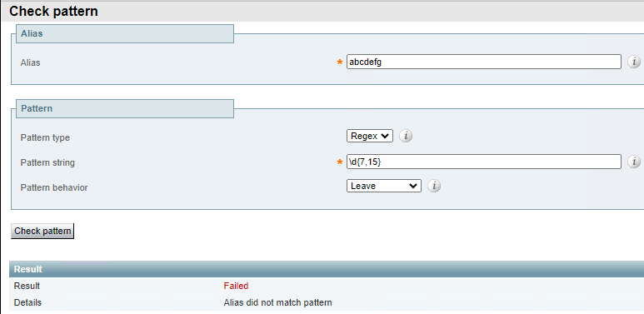
Task: Click the Check pattern button
Action: (x=42, y=231)
